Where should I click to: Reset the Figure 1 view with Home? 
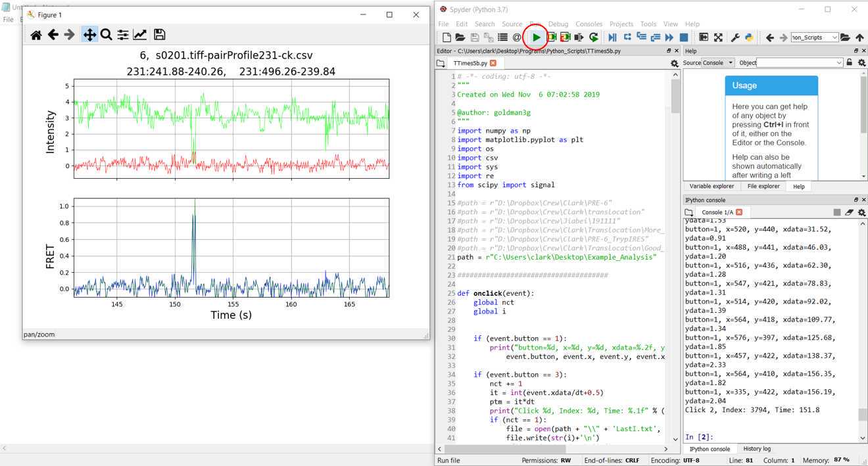click(36, 35)
